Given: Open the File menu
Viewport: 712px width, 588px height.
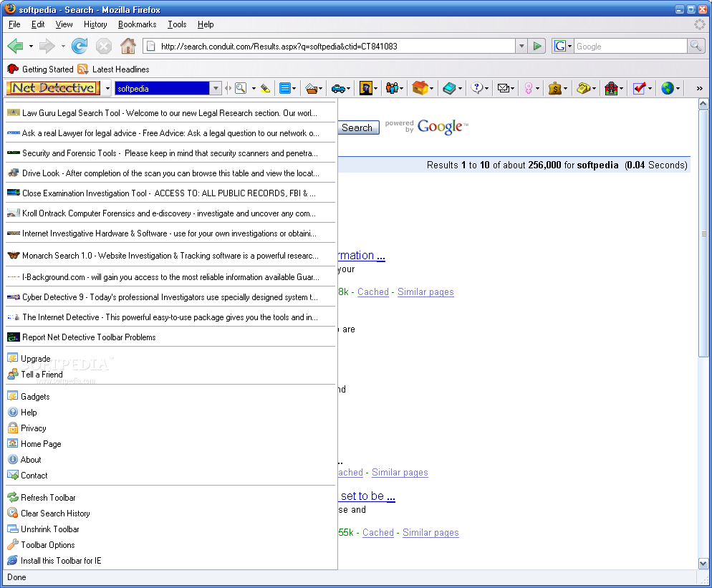Looking at the screenshot, I should click(14, 24).
